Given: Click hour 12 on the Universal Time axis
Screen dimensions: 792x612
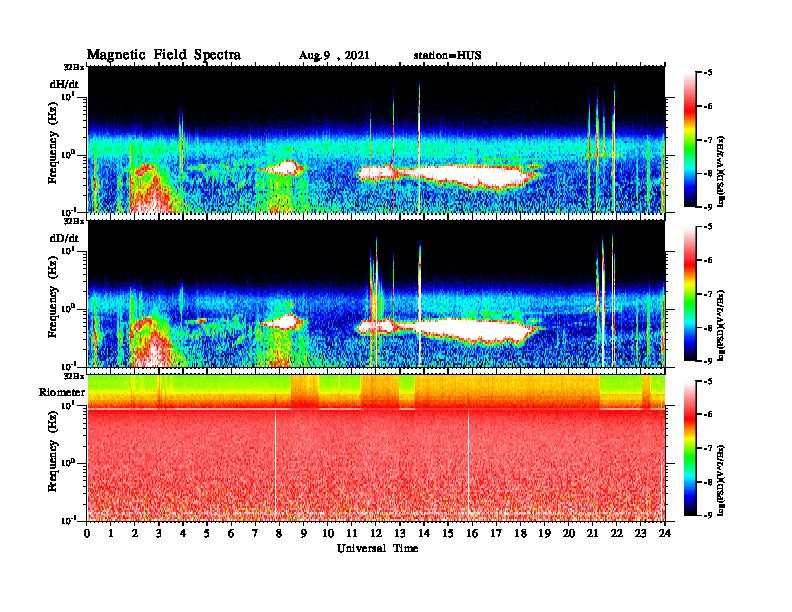Looking at the screenshot, I should tap(376, 533).
